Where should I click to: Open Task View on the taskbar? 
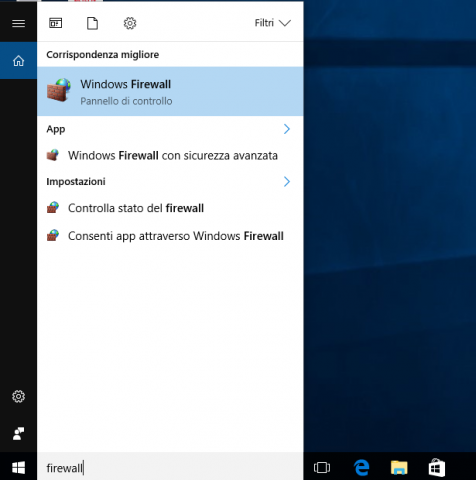point(322,467)
